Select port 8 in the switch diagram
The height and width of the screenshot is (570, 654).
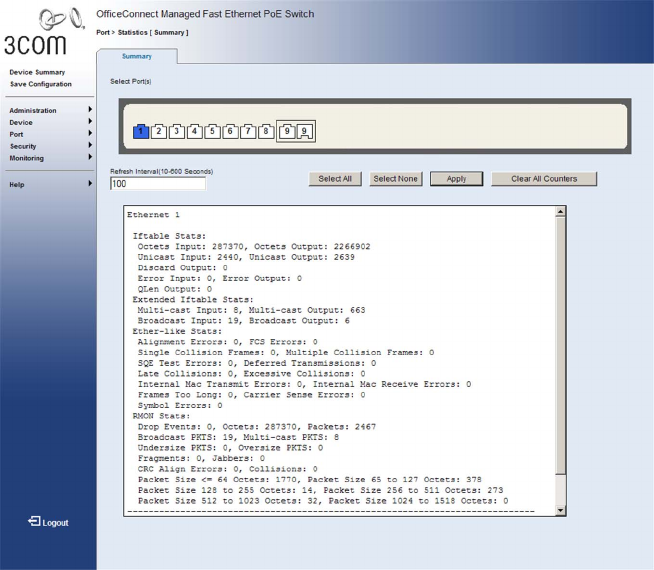click(x=266, y=131)
